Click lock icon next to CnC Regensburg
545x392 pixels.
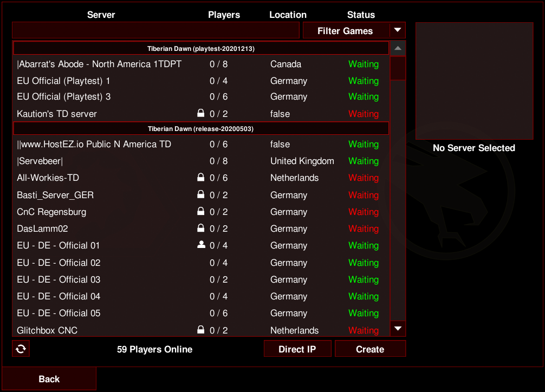[201, 211]
